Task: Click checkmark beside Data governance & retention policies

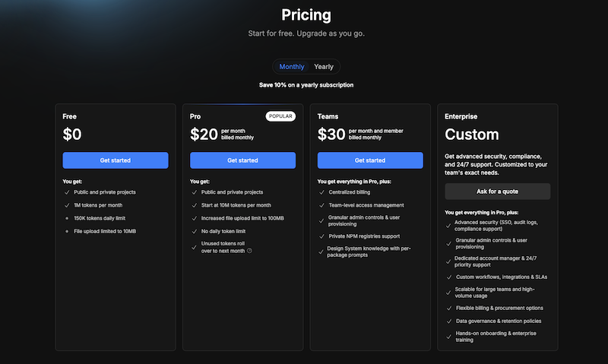Action: (x=449, y=321)
